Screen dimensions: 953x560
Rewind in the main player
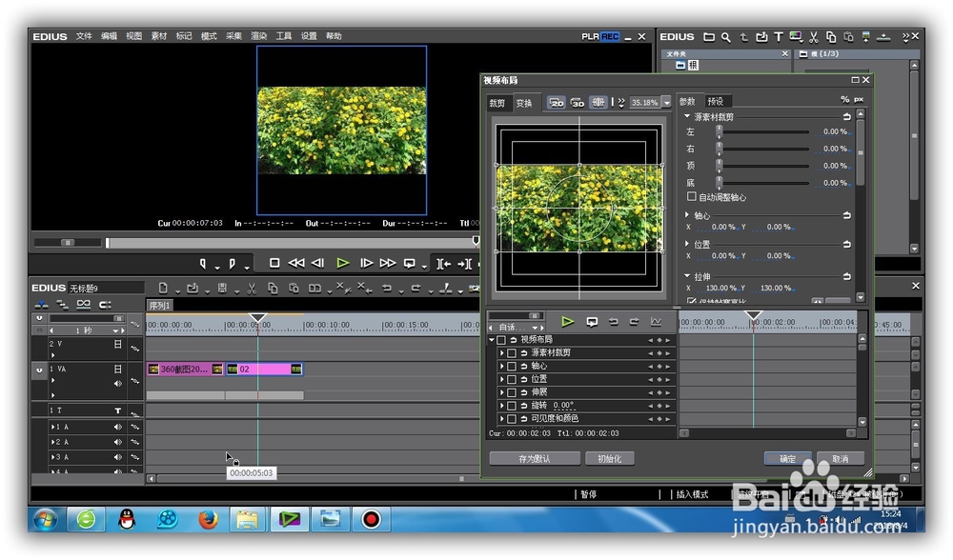point(296,263)
